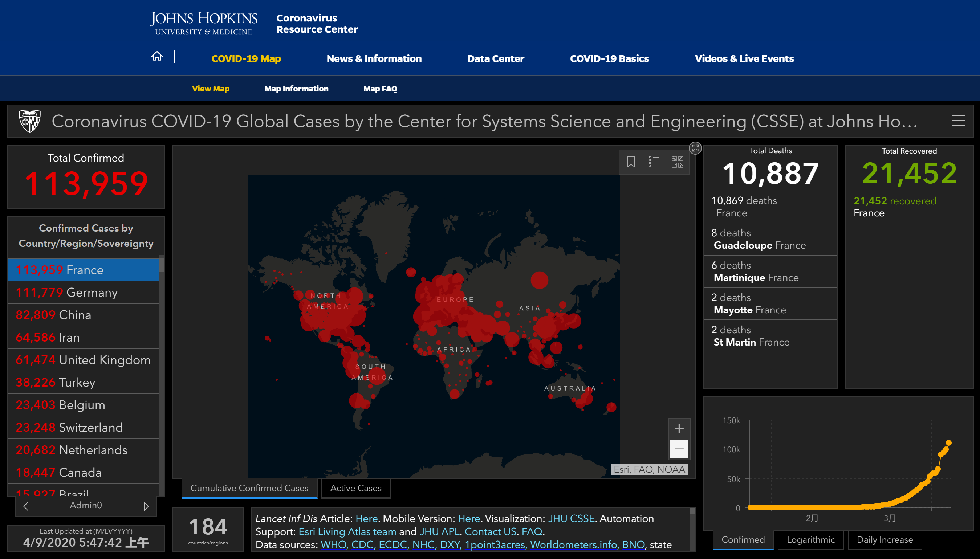Select Switzerland in the confirmed cases list
This screenshot has width=980, height=559.
(83, 427)
